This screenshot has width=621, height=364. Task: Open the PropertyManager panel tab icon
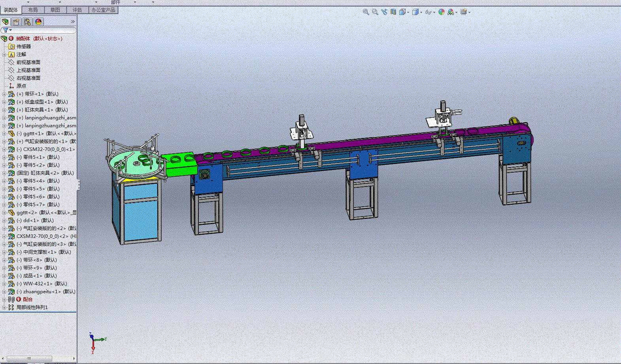click(16, 22)
